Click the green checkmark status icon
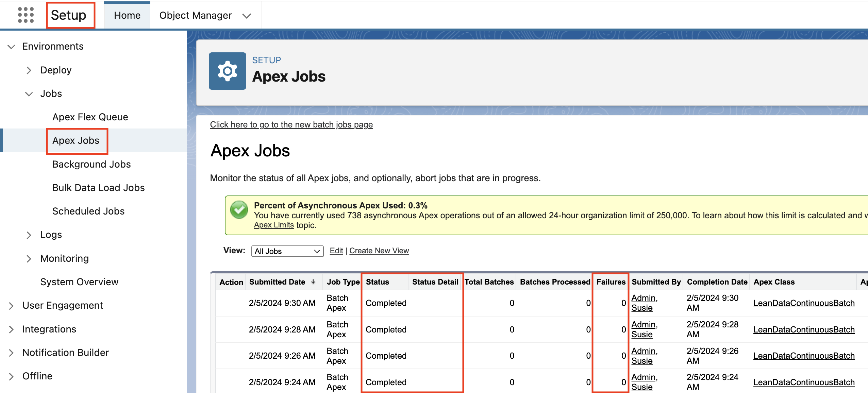Screen dimensions: 868x393 pyautogui.click(x=239, y=210)
